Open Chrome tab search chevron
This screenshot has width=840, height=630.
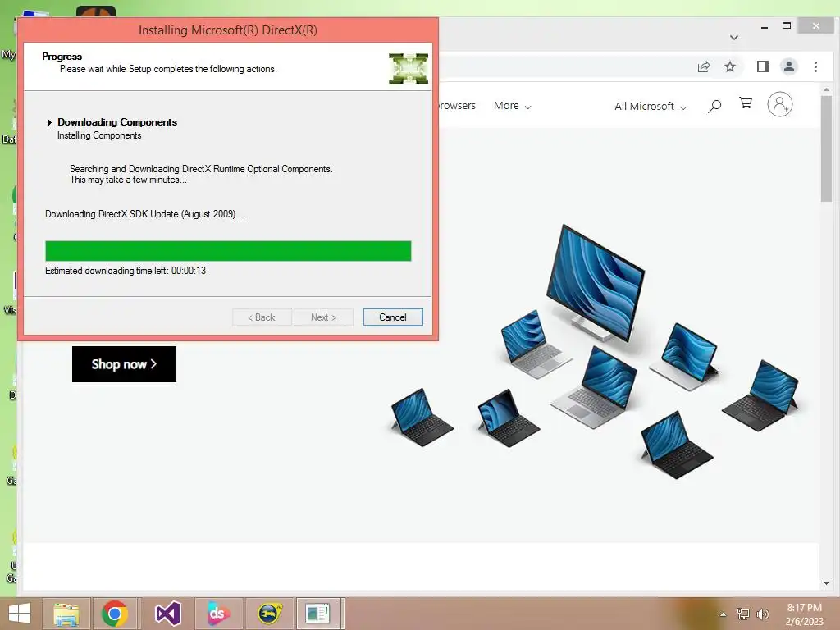tap(734, 38)
